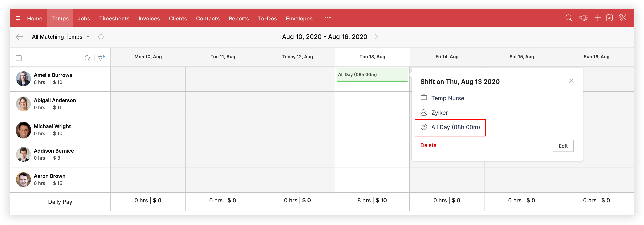This screenshot has height=225, width=644.
Task: Click the filter funnel icon
Action: coord(101,58)
